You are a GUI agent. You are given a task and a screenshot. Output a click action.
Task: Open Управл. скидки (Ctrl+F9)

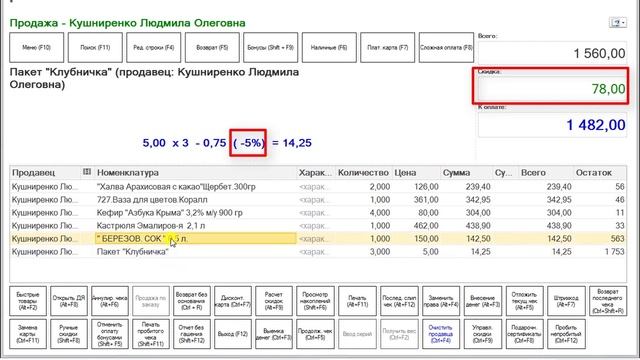(x=483, y=334)
